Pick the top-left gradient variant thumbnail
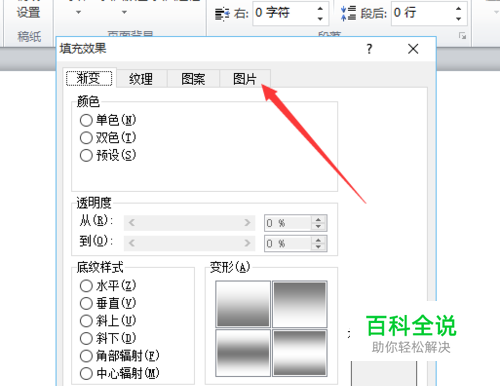The width and height of the screenshot is (500, 386). coord(243,304)
